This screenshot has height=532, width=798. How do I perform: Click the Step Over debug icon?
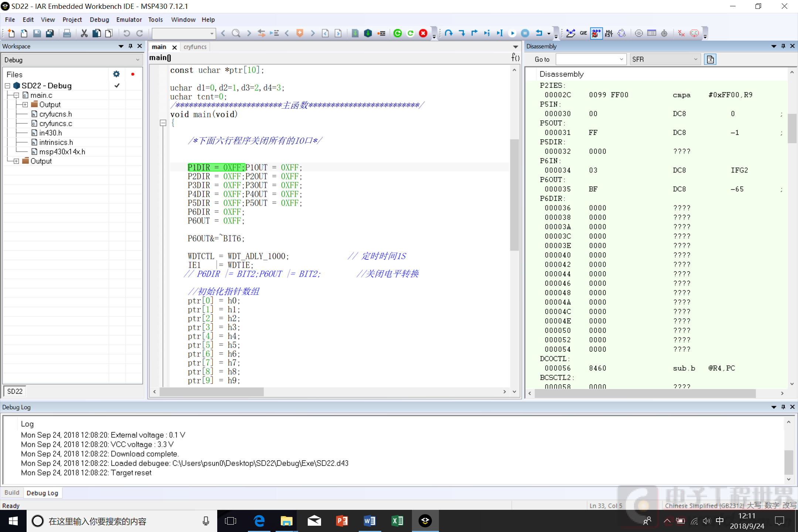click(x=449, y=33)
